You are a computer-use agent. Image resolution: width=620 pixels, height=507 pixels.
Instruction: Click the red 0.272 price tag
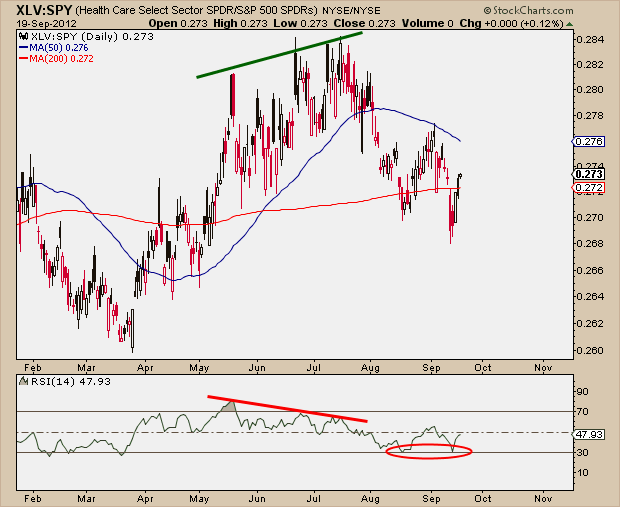click(589, 187)
